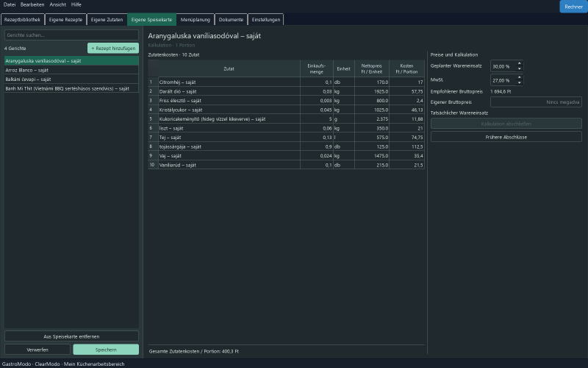Select the Tej – saját cell
Viewport: 588px width, 368px height.
click(x=229, y=138)
